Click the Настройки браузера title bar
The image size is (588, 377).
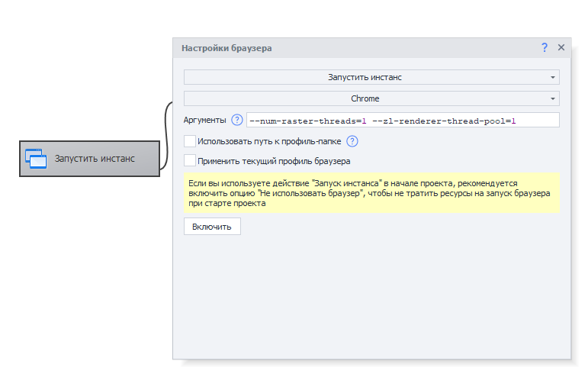pyautogui.click(x=343, y=47)
